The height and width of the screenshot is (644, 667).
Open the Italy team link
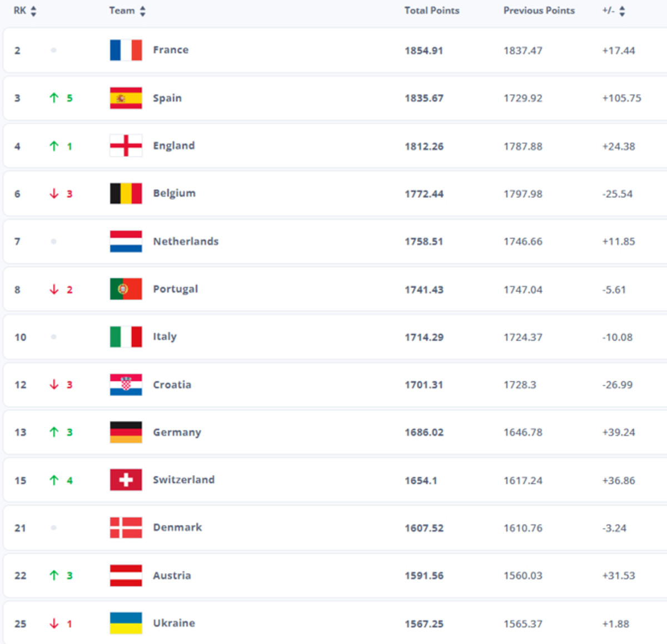(165, 336)
